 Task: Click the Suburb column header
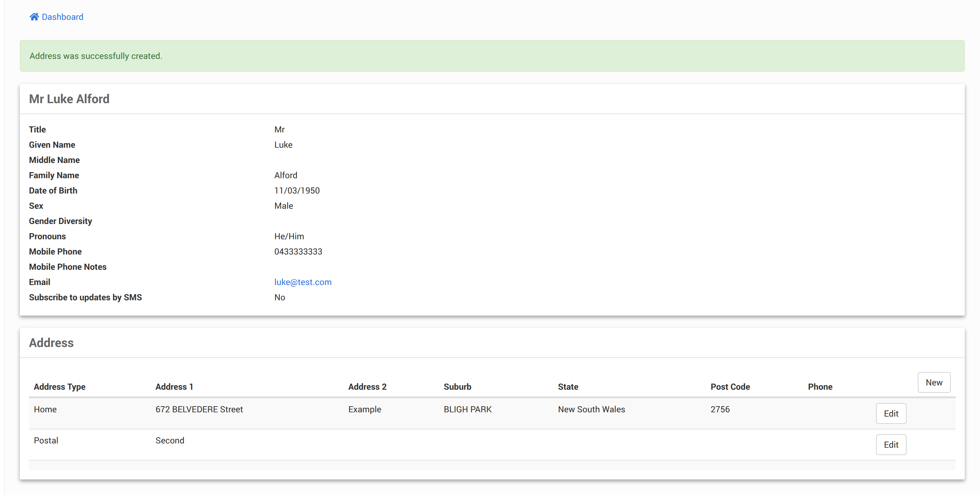(x=457, y=387)
